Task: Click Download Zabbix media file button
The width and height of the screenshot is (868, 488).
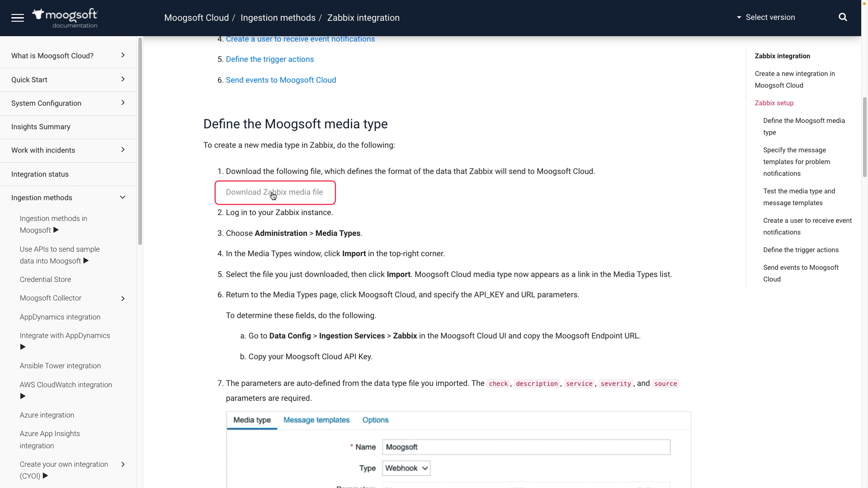Action: click(274, 192)
